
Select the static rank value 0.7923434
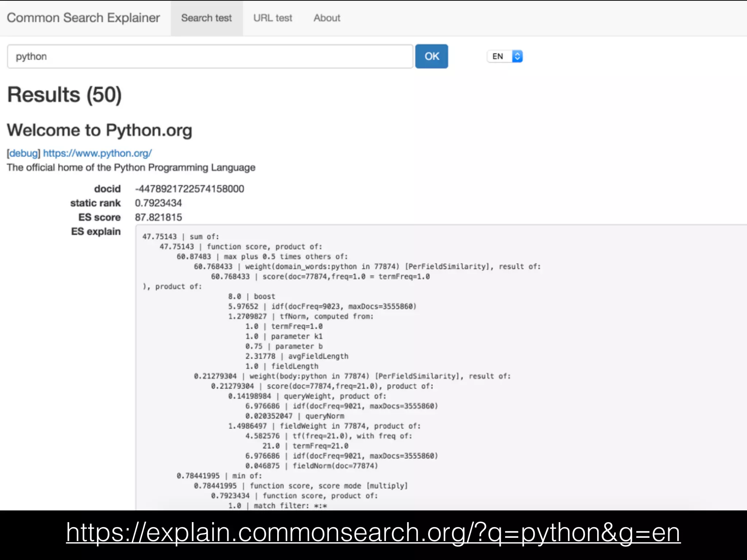pyautogui.click(x=158, y=203)
